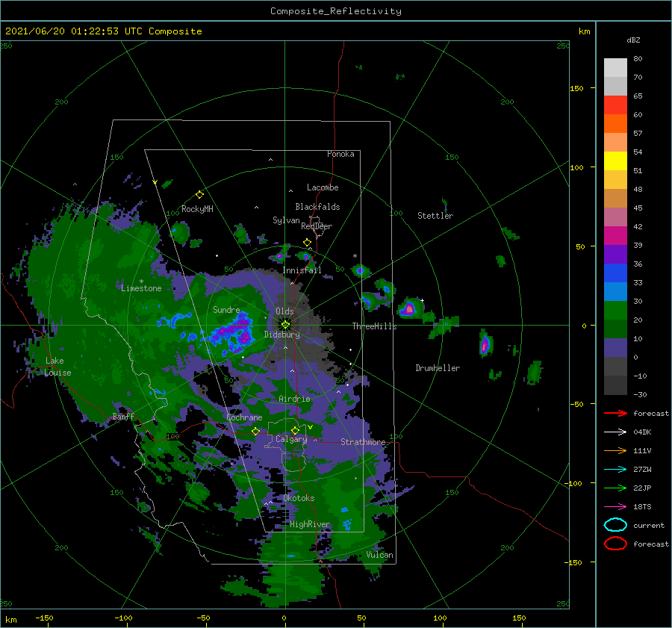Viewport: 672px width, 628px height.
Task: Click the Blackfalds label
Action: (x=317, y=207)
